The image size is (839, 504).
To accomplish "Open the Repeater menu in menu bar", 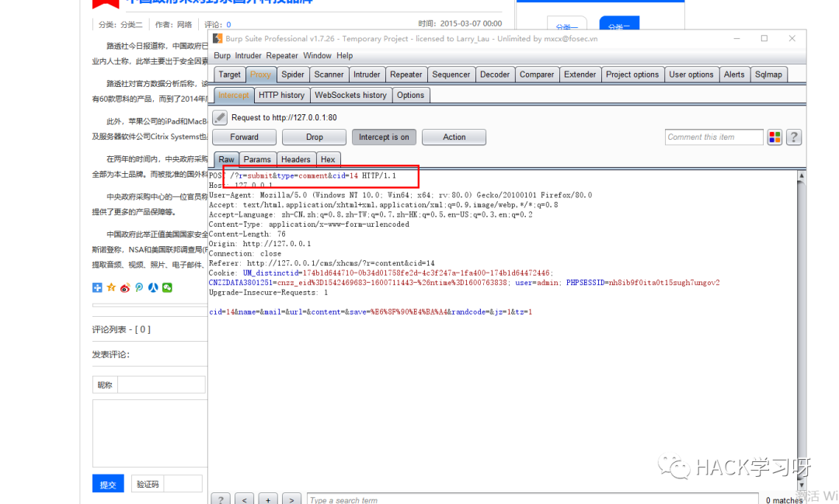I will pos(282,56).
